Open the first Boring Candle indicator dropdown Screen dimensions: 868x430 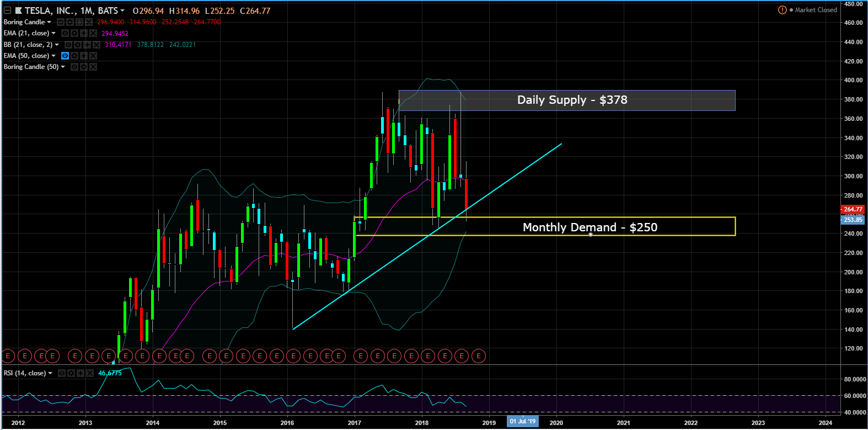point(49,22)
